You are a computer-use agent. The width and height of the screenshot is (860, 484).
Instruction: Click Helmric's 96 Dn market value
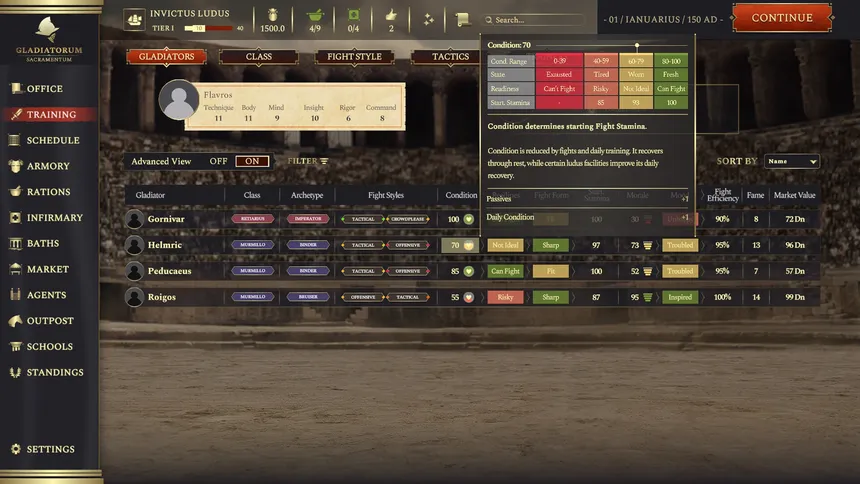(795, 245)
